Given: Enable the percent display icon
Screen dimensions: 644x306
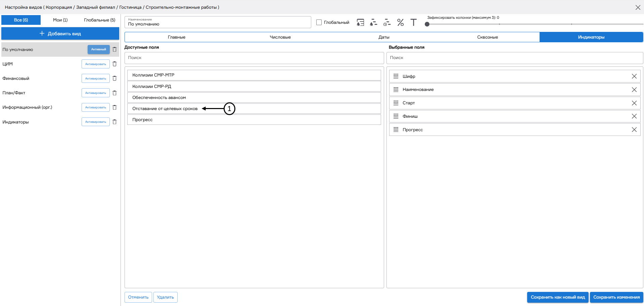Looking at the screenshot, I should click(400, 22).
